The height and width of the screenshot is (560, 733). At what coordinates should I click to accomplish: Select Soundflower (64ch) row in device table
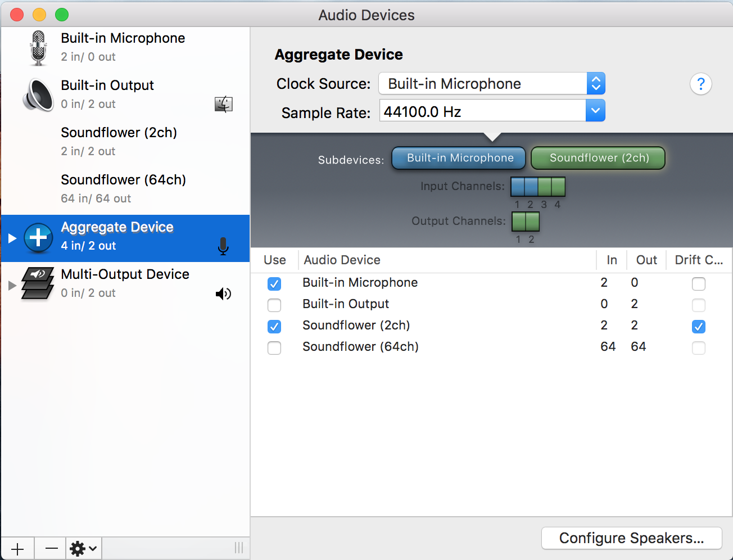[491, 347]
